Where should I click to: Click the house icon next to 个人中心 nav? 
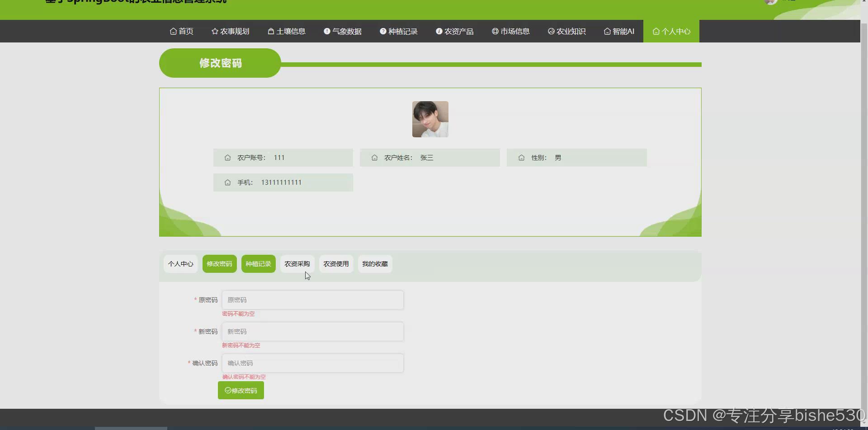pos(656,31)
